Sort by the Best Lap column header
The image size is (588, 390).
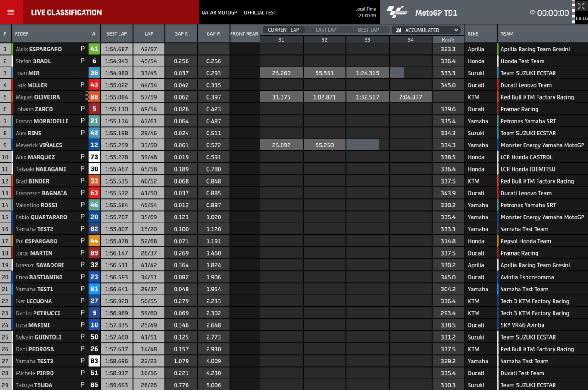click(117, 34)
